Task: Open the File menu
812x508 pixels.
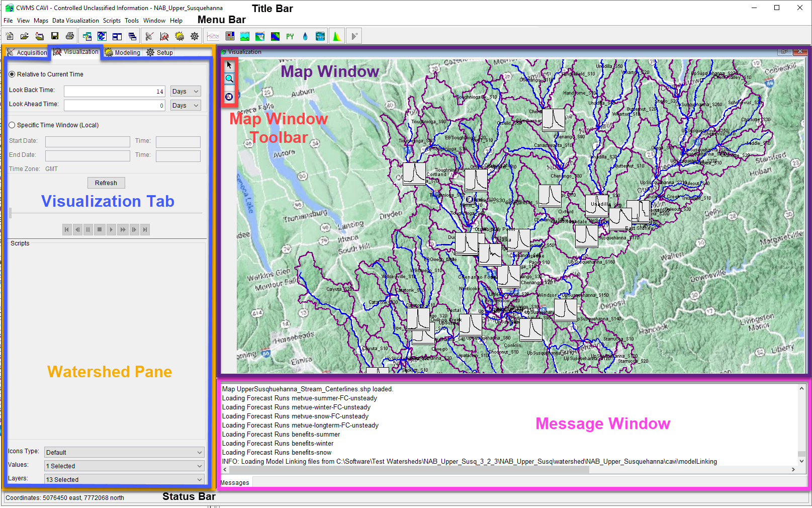Action: pos(8,21)
